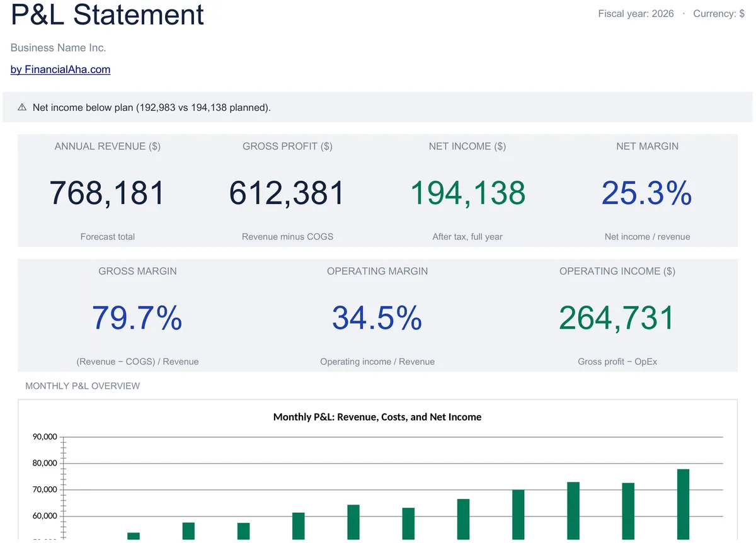The image size is (756, 543).
Task: Select the 264,731 operating income value
Action: coord(617,318)
